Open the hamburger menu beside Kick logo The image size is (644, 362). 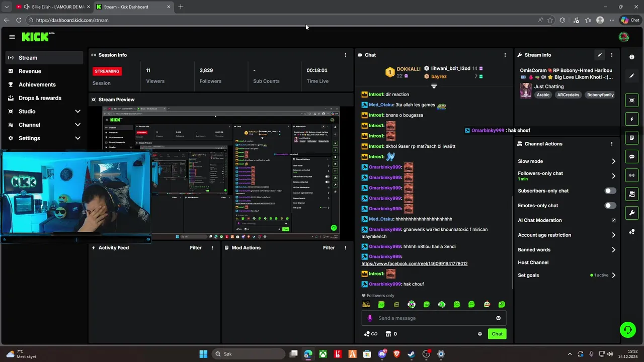click(x=12, y=37)
